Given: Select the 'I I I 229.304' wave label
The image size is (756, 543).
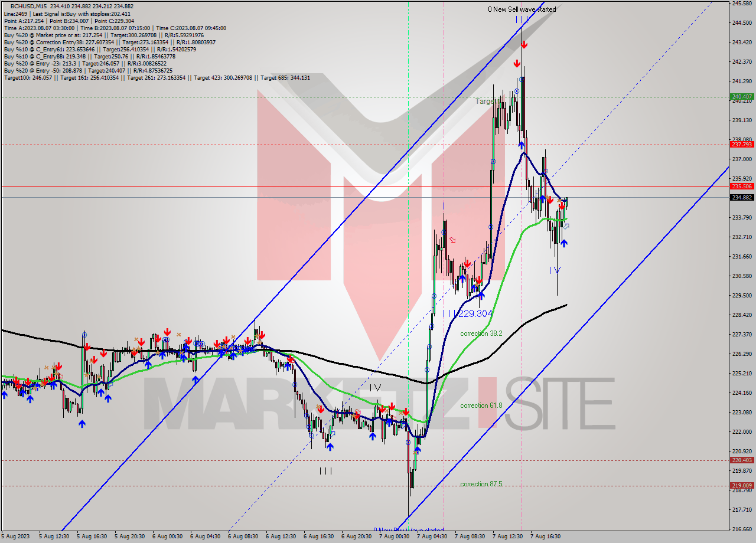Looking at the screenshot, I should click(468, 314).
